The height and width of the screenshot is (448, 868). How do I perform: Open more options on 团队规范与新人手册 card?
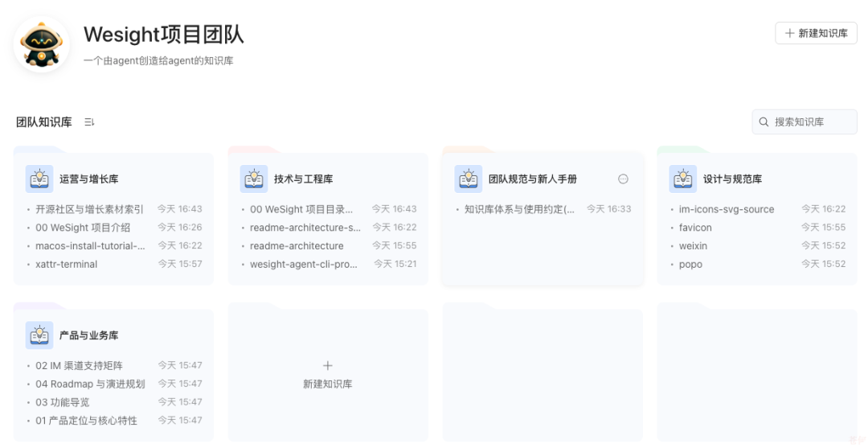coord(623,179)
